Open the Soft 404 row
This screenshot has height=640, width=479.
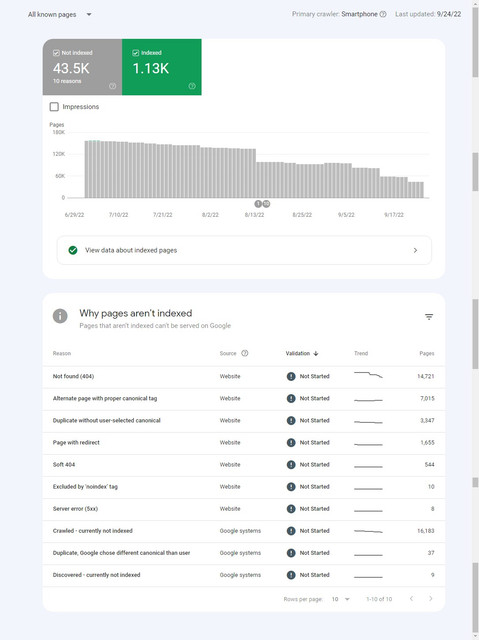click(244, 464)
